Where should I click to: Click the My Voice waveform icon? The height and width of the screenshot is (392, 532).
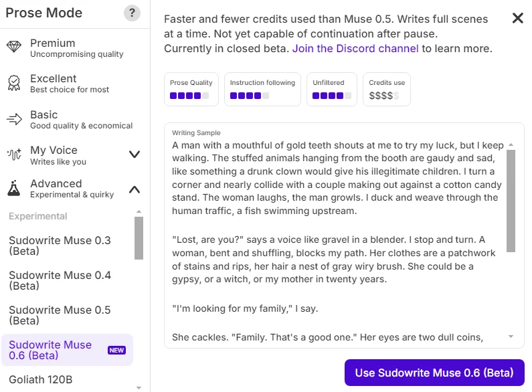(x=14, y=155)
